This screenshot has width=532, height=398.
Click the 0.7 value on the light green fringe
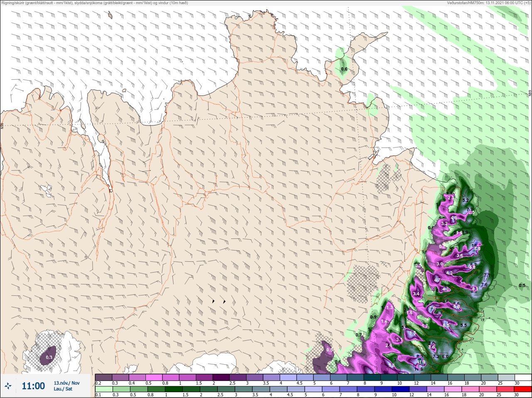[359, 334]
